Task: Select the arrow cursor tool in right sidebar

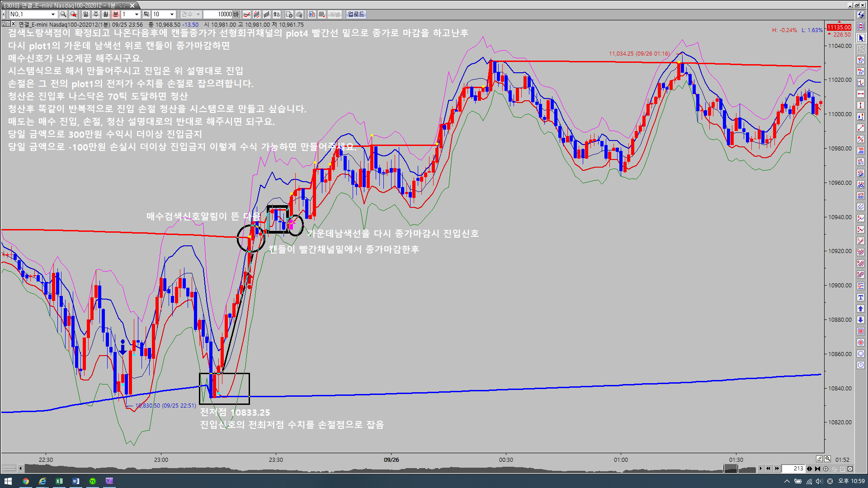Action: [861, 38]
